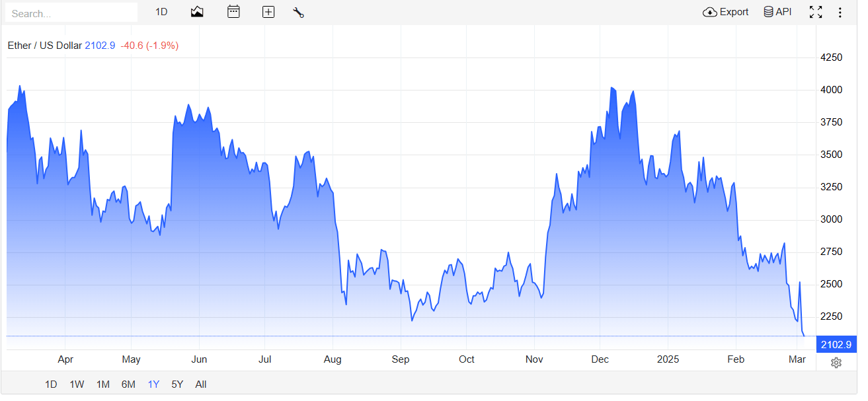The width and height of the screenshot is (868, 401).
Task: Select the 1M range tab
Action: [102, 384]
